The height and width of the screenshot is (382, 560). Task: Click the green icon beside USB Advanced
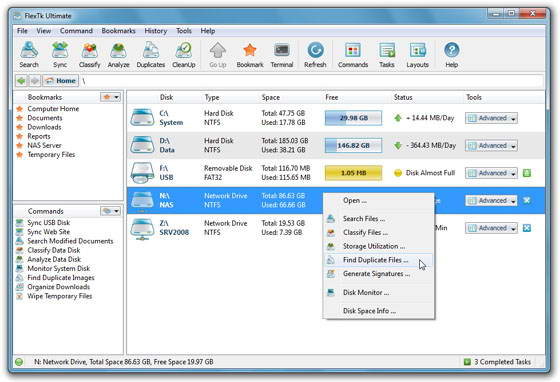[x=527, y=173]
